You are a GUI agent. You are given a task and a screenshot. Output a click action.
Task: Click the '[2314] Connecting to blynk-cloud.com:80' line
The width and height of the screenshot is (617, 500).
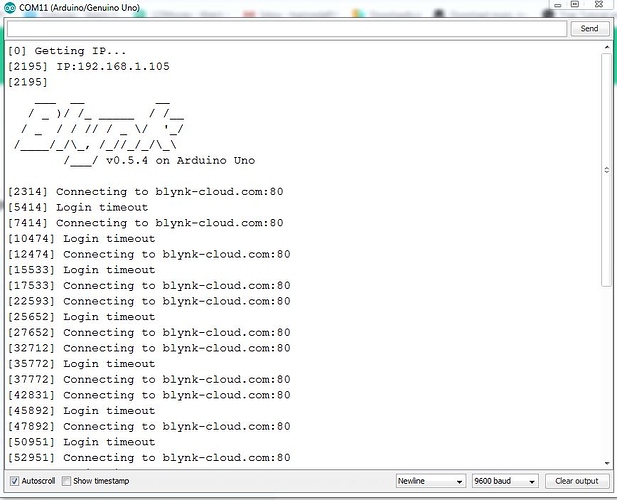pos(146,192)
